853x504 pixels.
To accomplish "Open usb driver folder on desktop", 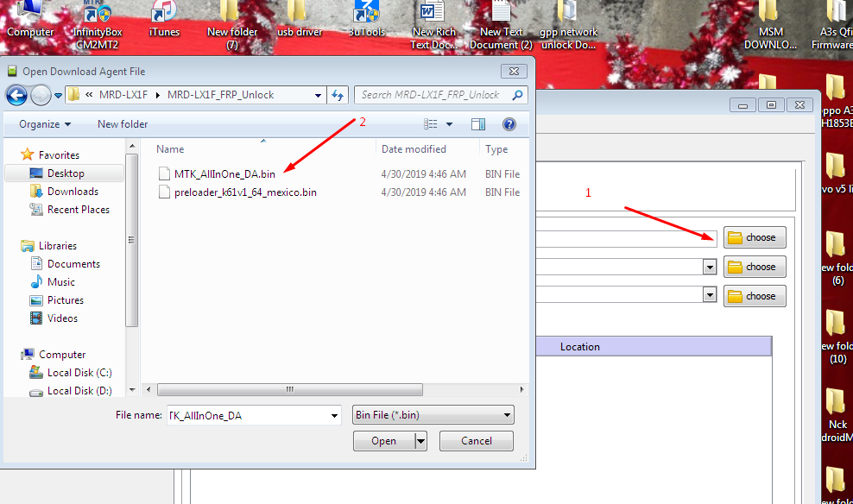I will click(x=300, y=19).
